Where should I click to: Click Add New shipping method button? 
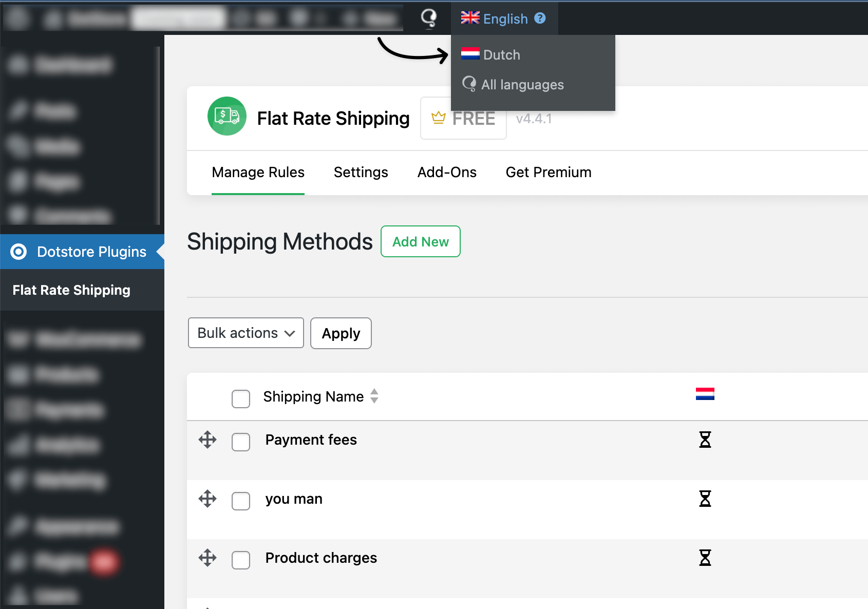tap(421, 241)
